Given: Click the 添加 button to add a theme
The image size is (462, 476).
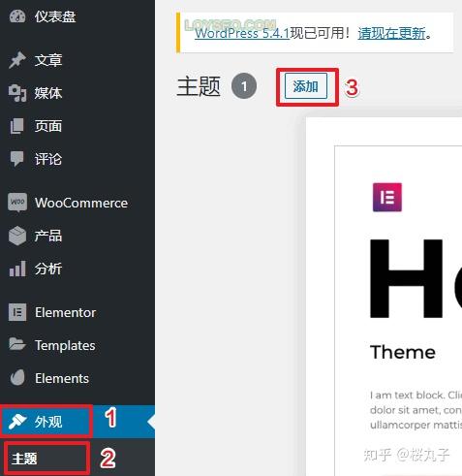Looking at the screenshot, I should (306, 86).
